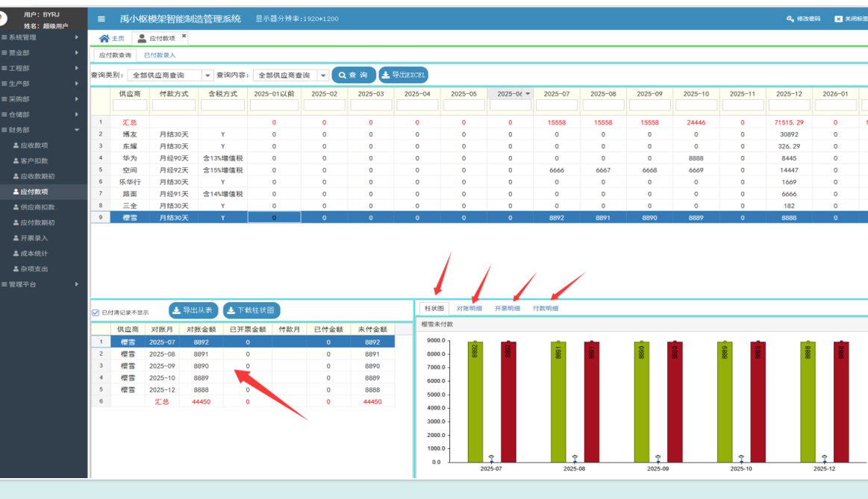The height and width of the screenshot is (499, 868).
Task: Open 应收款项 in the sidebar
Action: [34, 145]
